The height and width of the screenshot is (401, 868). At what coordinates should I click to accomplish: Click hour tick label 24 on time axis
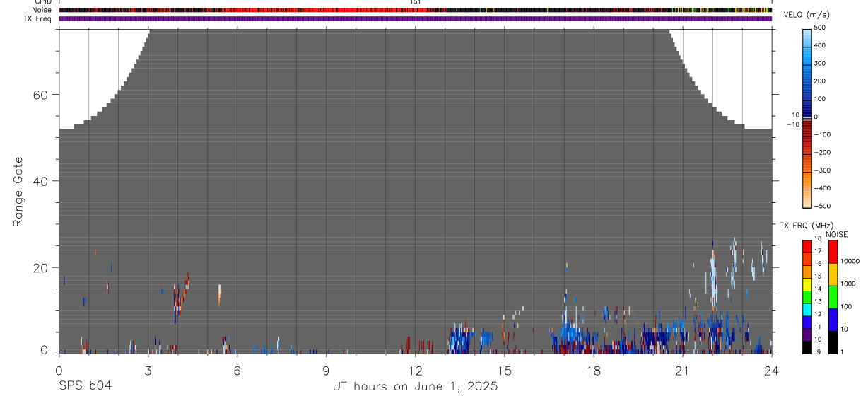pos(772,370)
